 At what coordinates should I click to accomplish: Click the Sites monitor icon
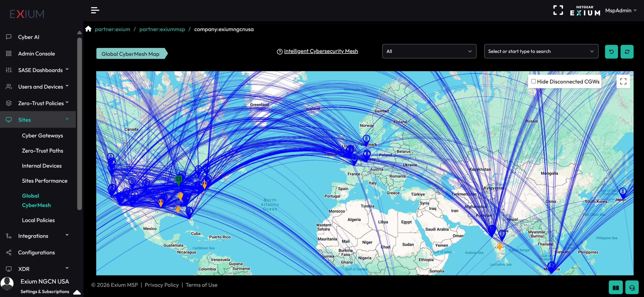click(9, 119)
